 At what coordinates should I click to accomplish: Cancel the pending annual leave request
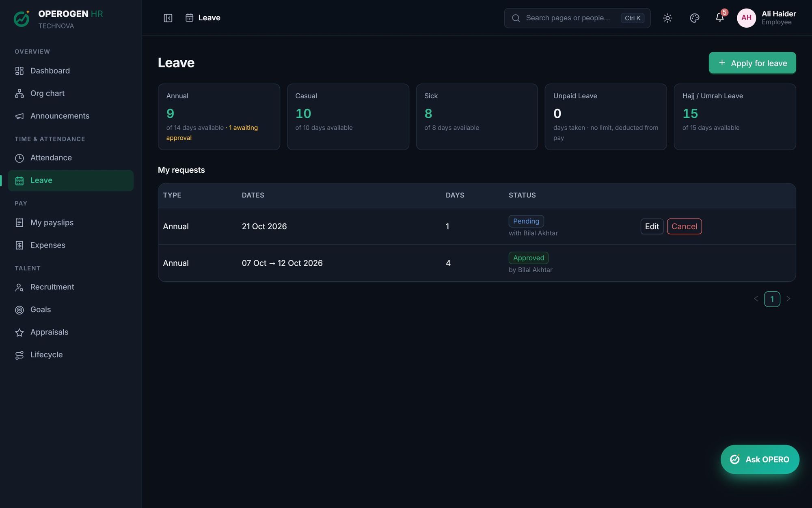684,226
